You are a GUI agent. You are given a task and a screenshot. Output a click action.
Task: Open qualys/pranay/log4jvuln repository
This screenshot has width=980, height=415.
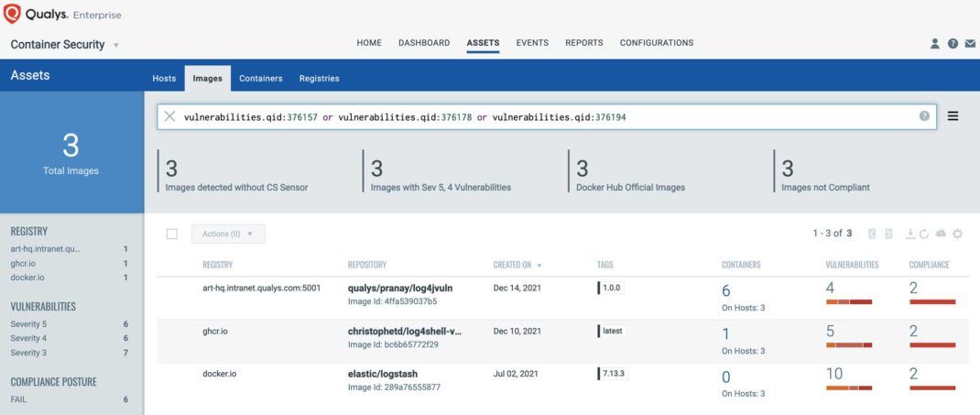tap(400, 289)
